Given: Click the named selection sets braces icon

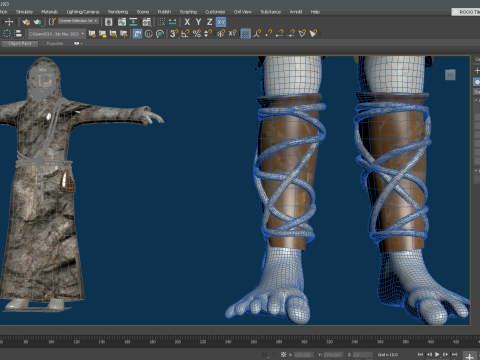Looking at the screenshot, I should (x=52, y=22).
